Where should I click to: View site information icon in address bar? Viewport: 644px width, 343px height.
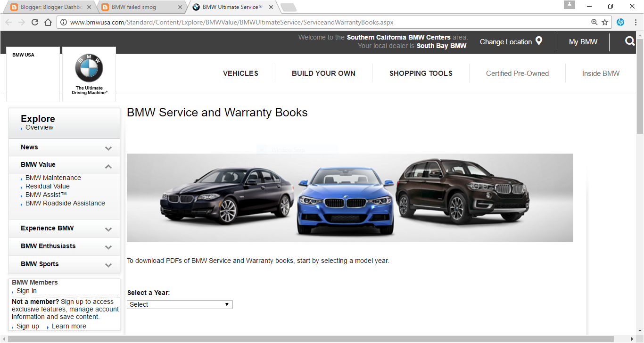click(x=63, y=22)
